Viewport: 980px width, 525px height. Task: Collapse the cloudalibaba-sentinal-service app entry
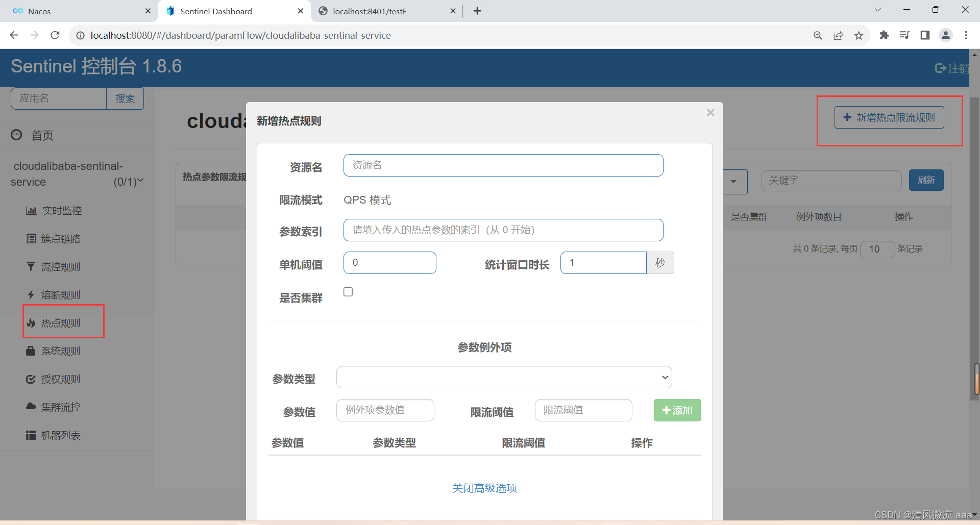point(140,181)
